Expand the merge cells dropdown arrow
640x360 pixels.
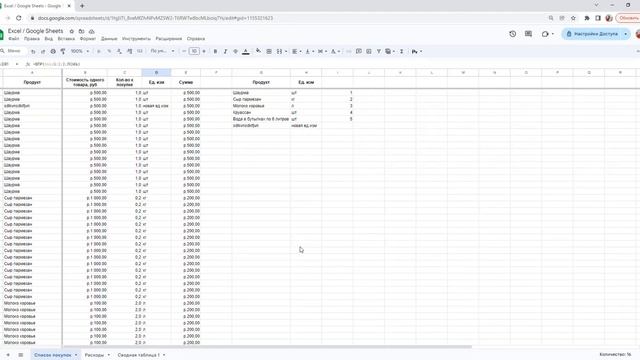tap(286, 51)
